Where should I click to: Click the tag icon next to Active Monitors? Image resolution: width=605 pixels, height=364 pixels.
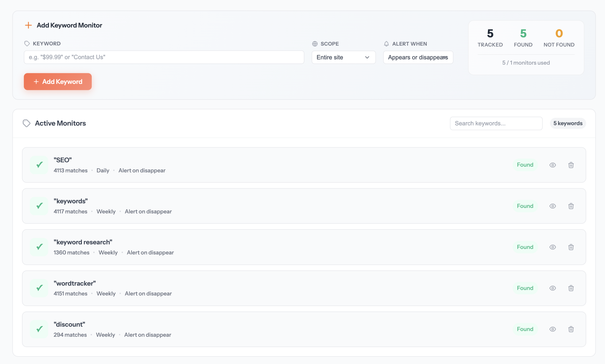click(27, 123)
